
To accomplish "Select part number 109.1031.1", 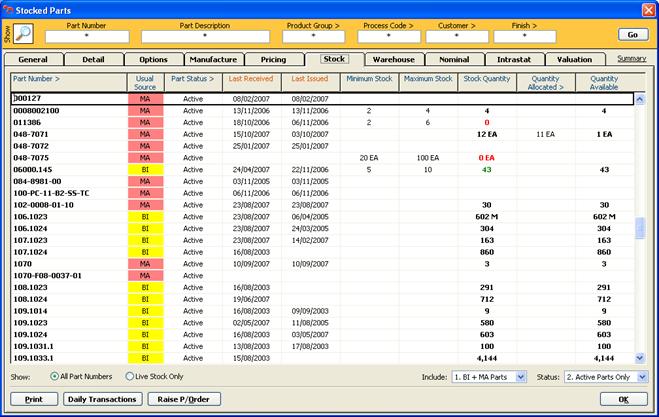I will point(34,346).
